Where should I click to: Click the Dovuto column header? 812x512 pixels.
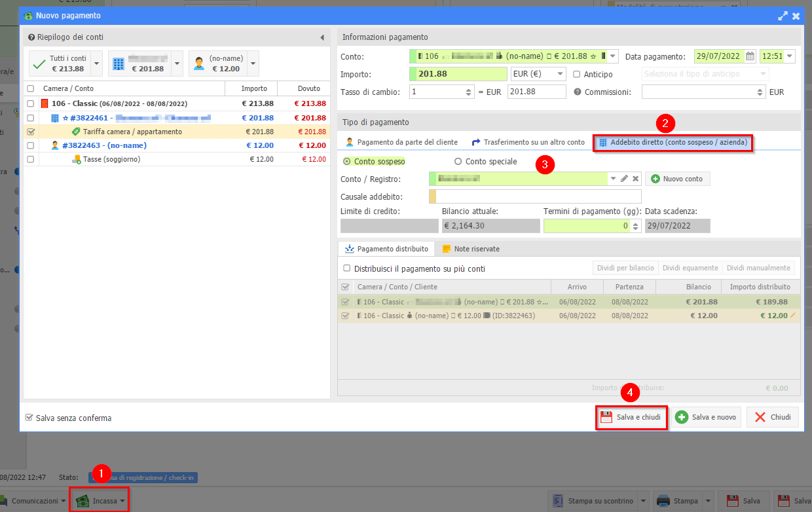(303, 88)
